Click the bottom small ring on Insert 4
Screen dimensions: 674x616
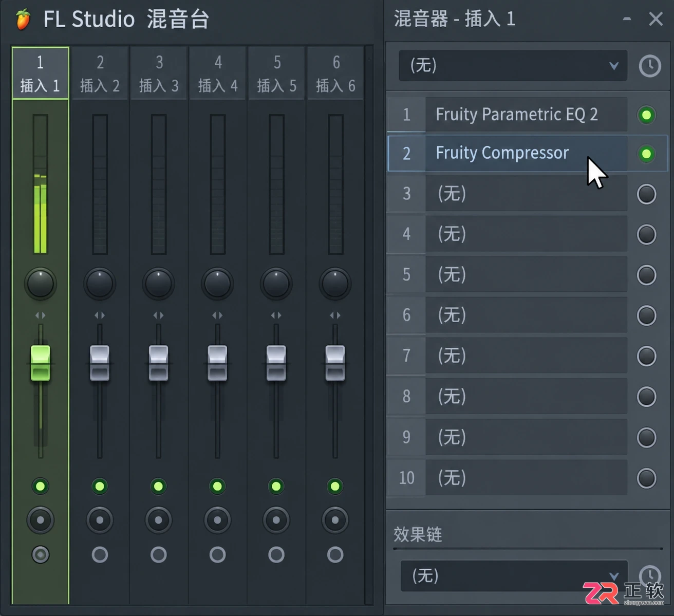[x=217, y=554]
